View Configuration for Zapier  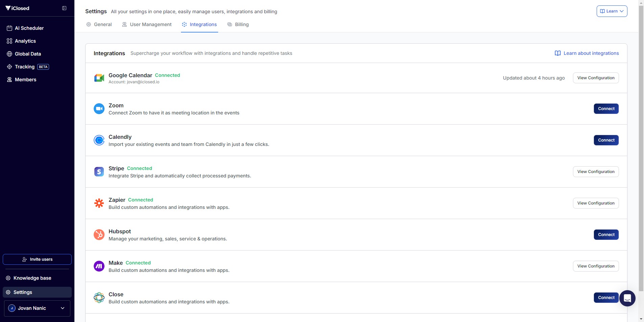click(596, 203)
